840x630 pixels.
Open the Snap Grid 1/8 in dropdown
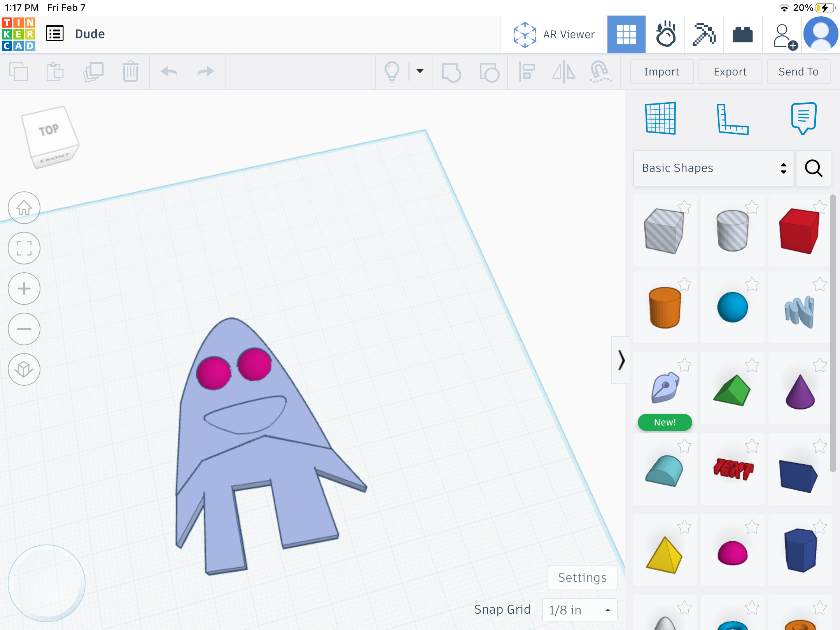579,610
